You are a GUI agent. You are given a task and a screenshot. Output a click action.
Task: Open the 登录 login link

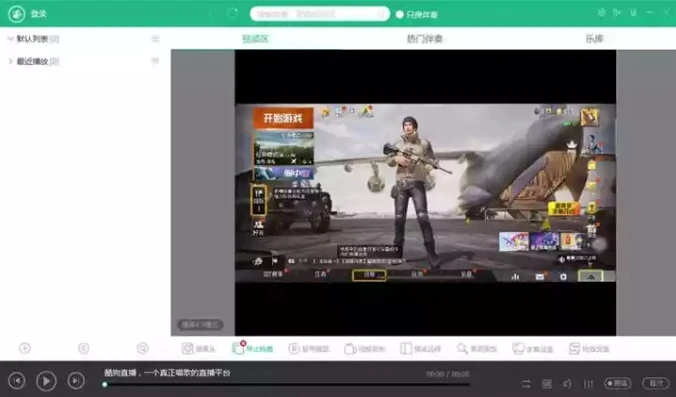pyautogui.click(x=38, y=14)
